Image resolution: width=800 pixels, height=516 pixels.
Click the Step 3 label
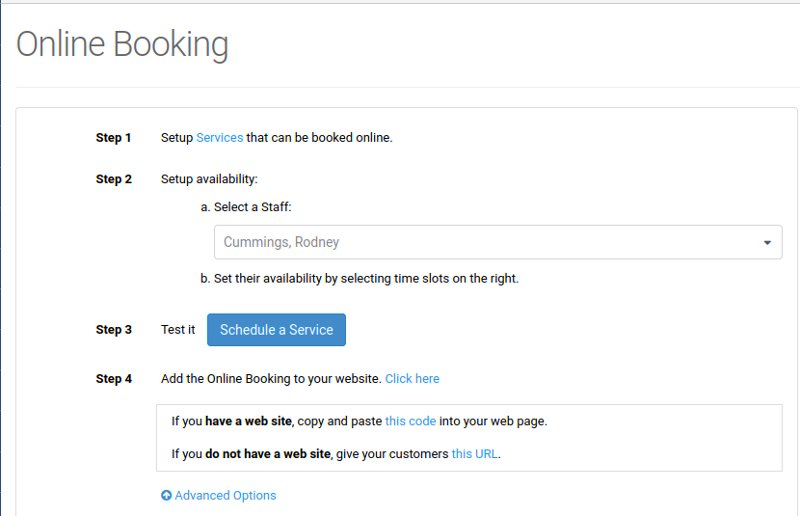click(x=114, y=330)
